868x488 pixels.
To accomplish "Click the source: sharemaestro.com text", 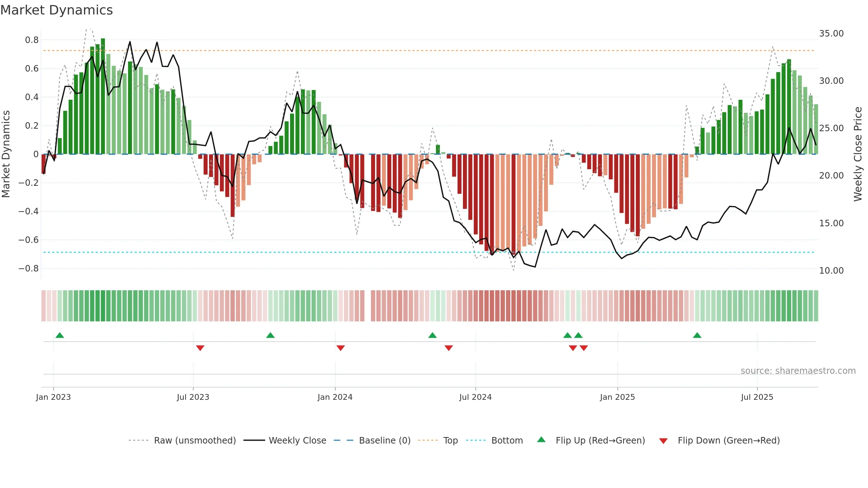I will pyautogui.click(x=798, y=371).
